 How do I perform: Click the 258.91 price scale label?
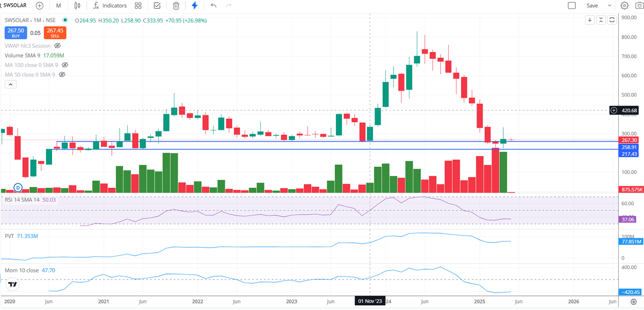click(x=629, y=146)
